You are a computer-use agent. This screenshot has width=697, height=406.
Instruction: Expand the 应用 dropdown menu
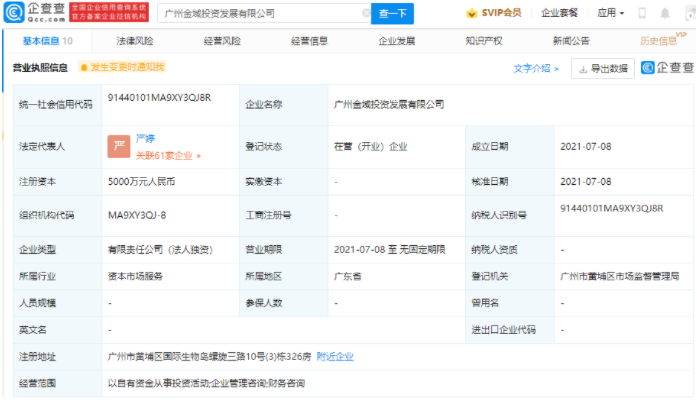(x=611, y=13)
